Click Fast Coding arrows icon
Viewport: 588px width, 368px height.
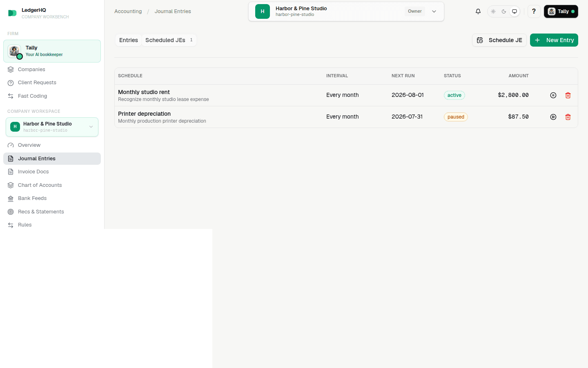point(11,96)
